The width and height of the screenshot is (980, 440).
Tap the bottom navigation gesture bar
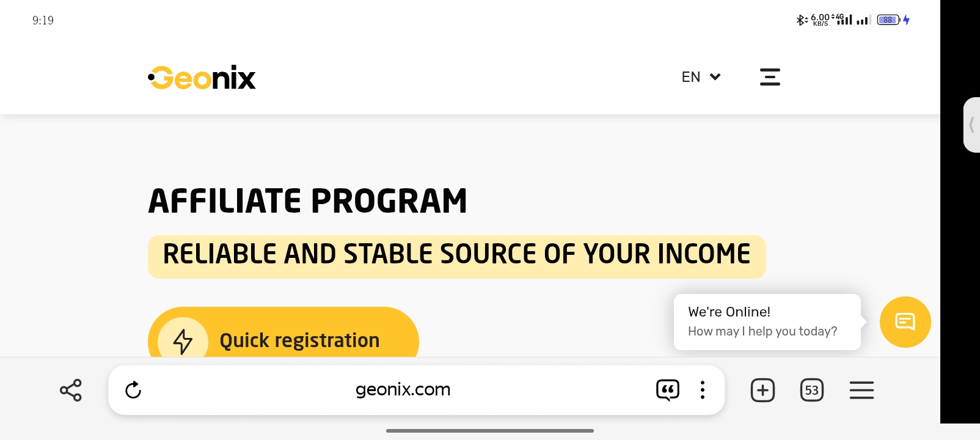tap(490, 431)
